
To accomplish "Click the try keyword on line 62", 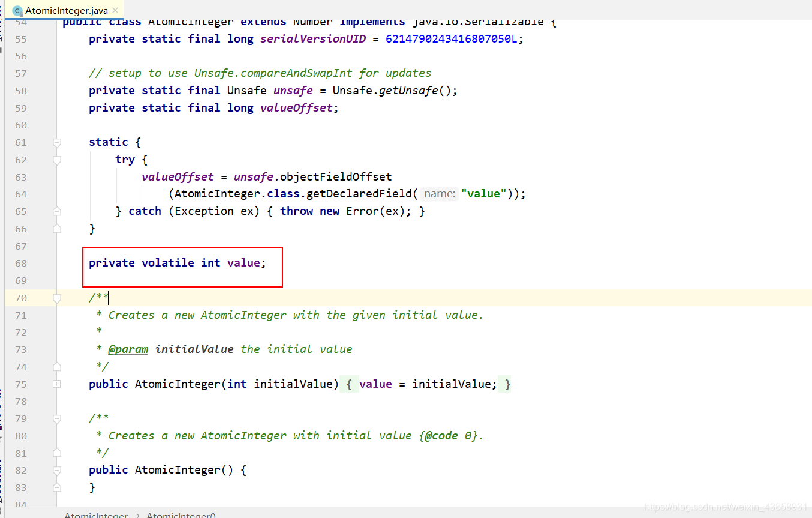I will [x=125, y=160].
